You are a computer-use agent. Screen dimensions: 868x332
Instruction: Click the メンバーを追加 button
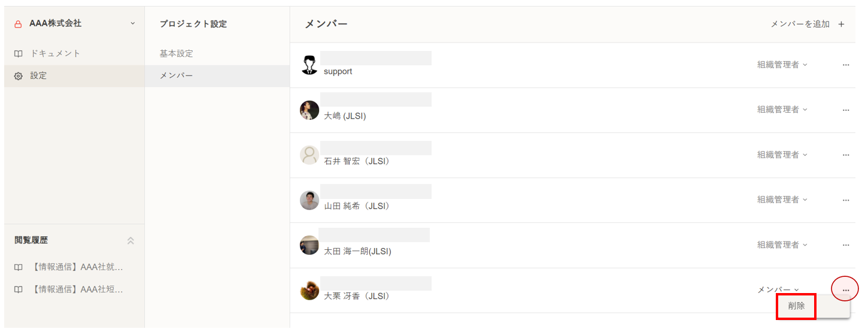(800, 24)
